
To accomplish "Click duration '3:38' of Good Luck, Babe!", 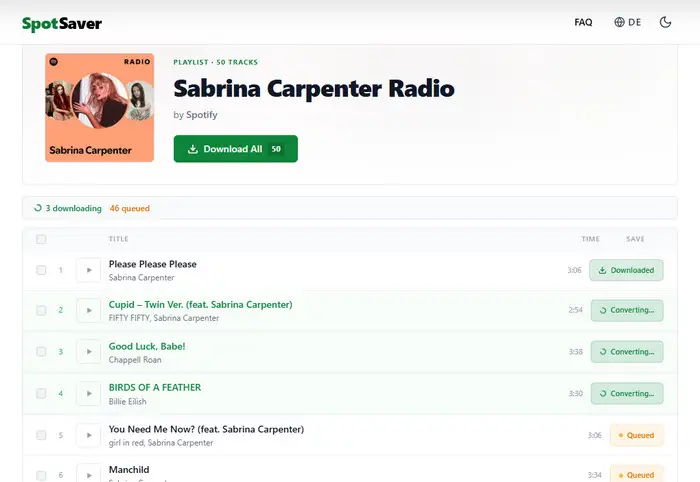I will (575, 352).
